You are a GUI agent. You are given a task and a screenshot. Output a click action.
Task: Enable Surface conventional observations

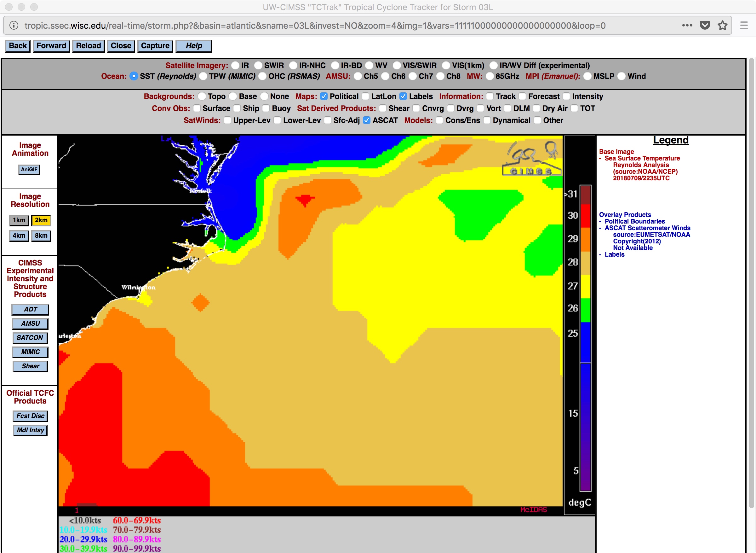pyautogui.click(x=197, y=108)
